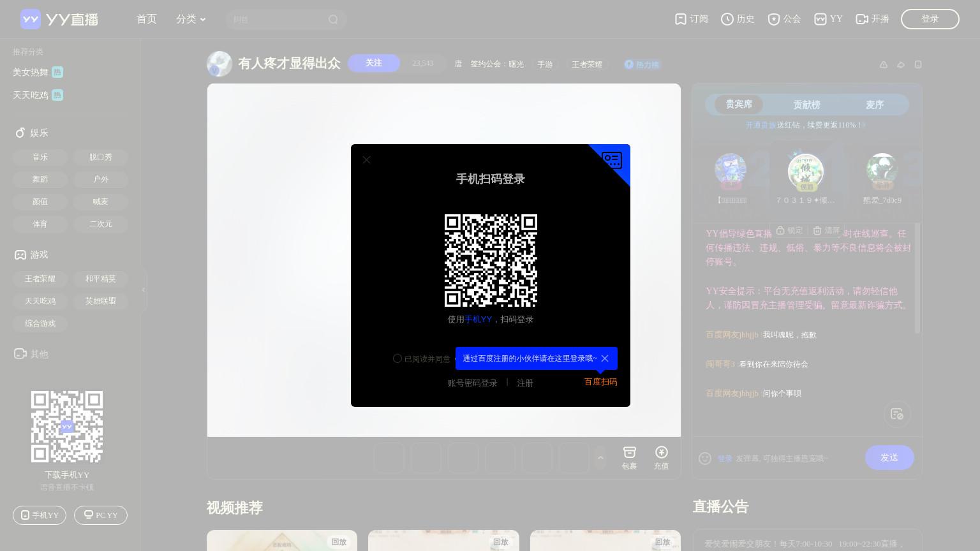Viewport: 980px width, 551px height.
Task: Click the 手机YY link under QR code
Action: pos(478,320)
